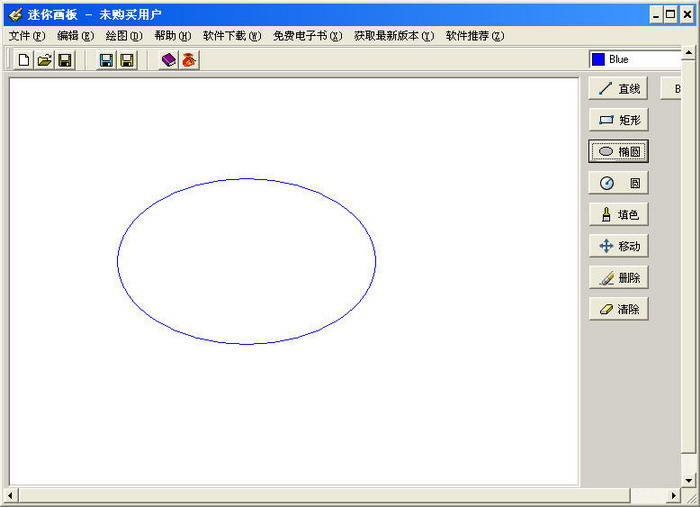Viewport: 700px width, 507px height.
Task: Open the 获取最新版本(Y) menu
Action: click(x=394, y=36)
